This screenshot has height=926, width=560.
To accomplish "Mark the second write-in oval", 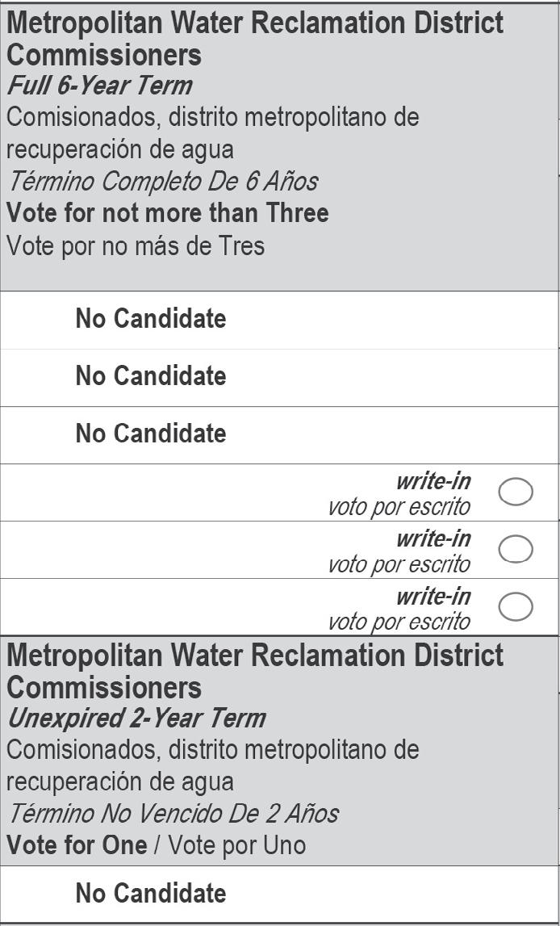I will click(x=516, y=549).
